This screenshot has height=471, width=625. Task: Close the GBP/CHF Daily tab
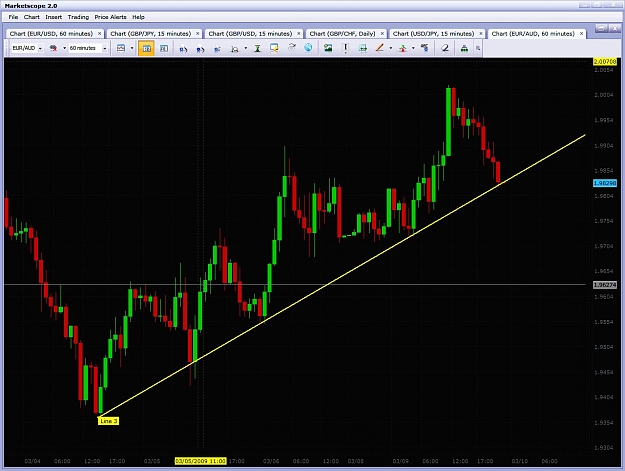(382, 34)
